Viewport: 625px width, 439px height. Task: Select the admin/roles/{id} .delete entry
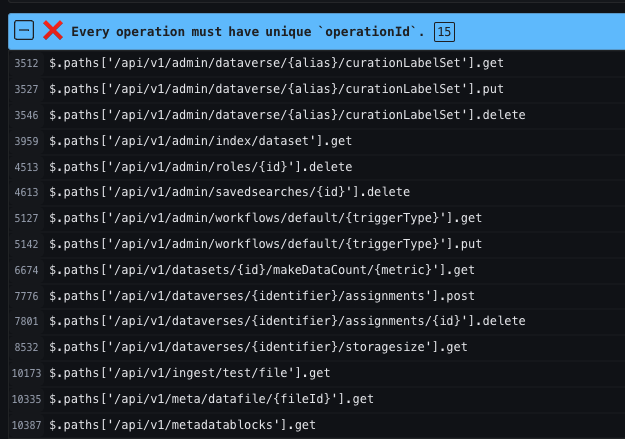pos(200,167)
